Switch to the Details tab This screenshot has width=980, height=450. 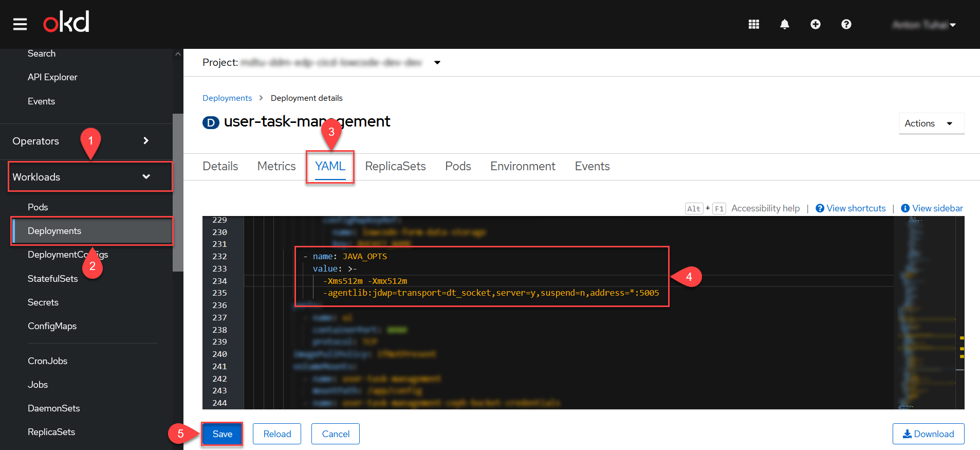220,166
